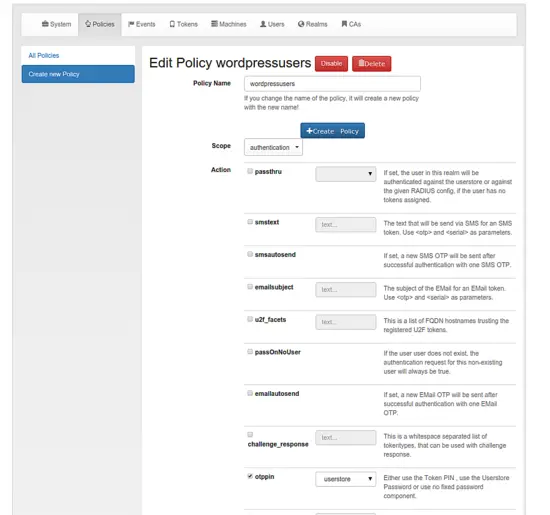Open the otppin userstore dropdown

click(346, 479)
